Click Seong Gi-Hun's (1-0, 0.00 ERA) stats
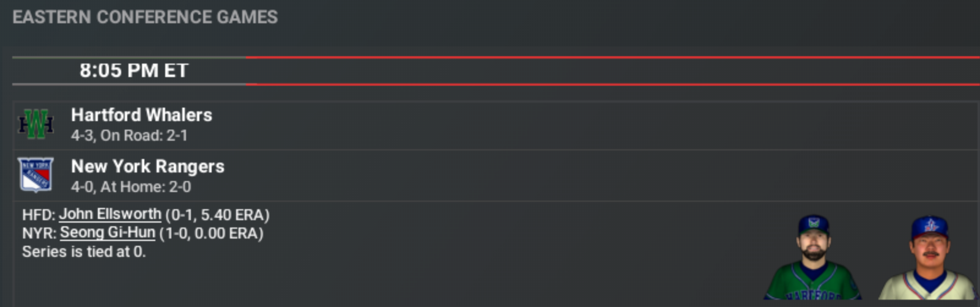Screen dimensions: 980x307 tap(211, 233)
